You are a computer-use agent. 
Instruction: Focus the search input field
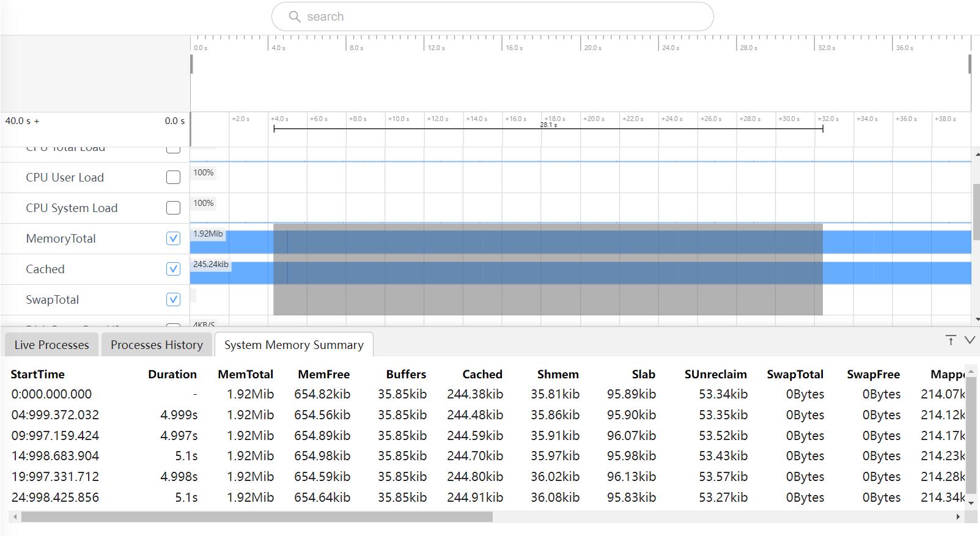tap(501, 17)
